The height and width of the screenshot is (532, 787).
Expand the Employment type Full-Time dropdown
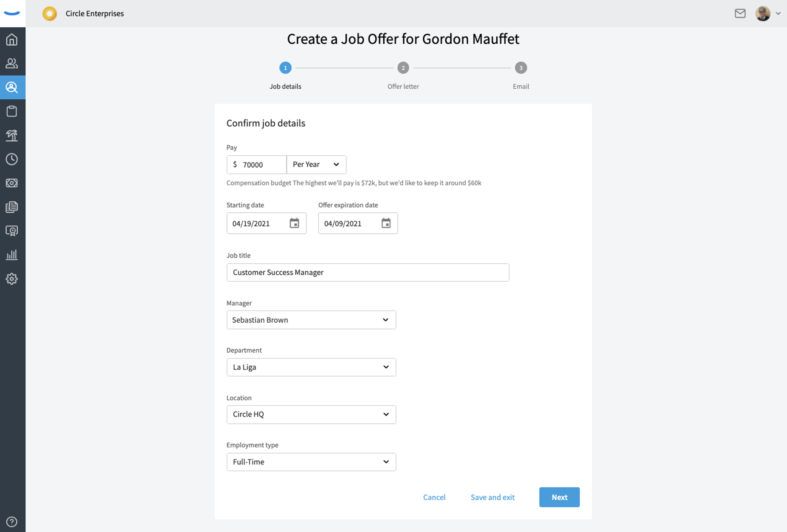pyautogui.click(x=311, y=462)
